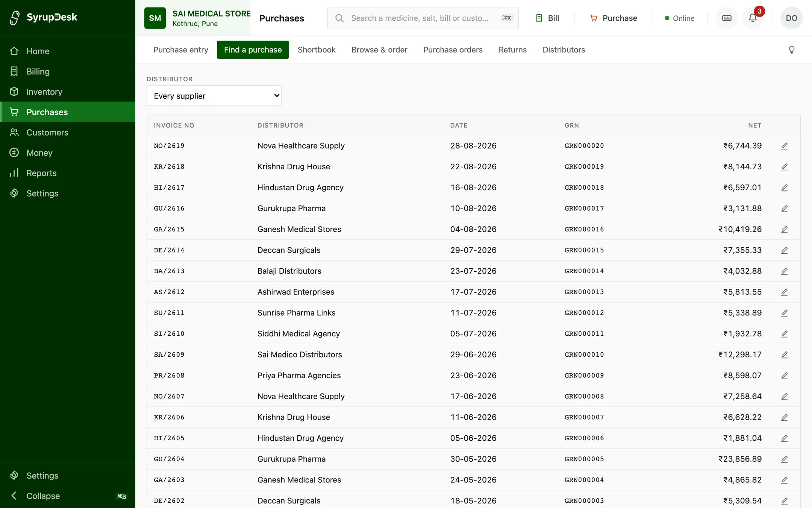This screenshot has height=508, width=812.
Task: Click the lightbulb tips icon
Action: click(791, 50)
